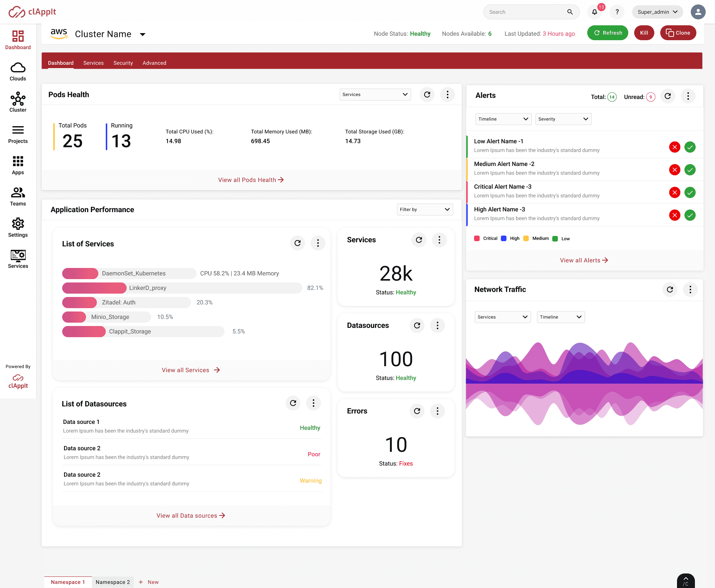Refresh the List of Services card

click(298, 243)
